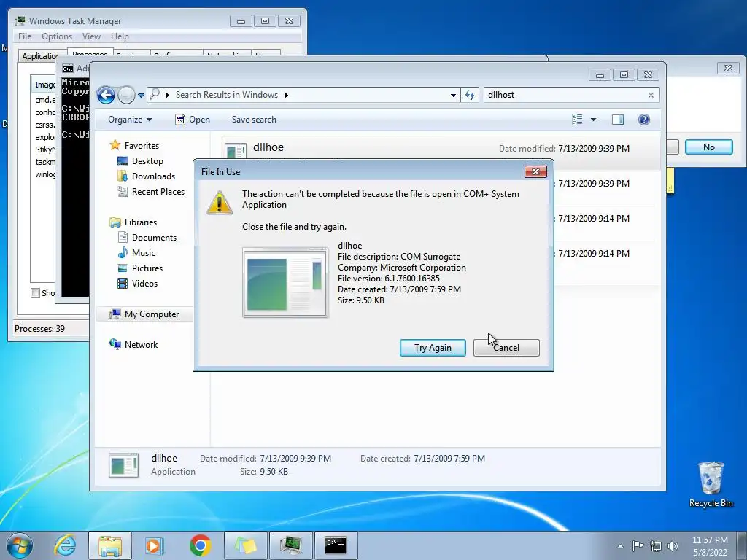Switch to Command Prompt via taskbar
The width and height of the screenshot is (747, 560).
pyautogui.click(x=336, y=545)
